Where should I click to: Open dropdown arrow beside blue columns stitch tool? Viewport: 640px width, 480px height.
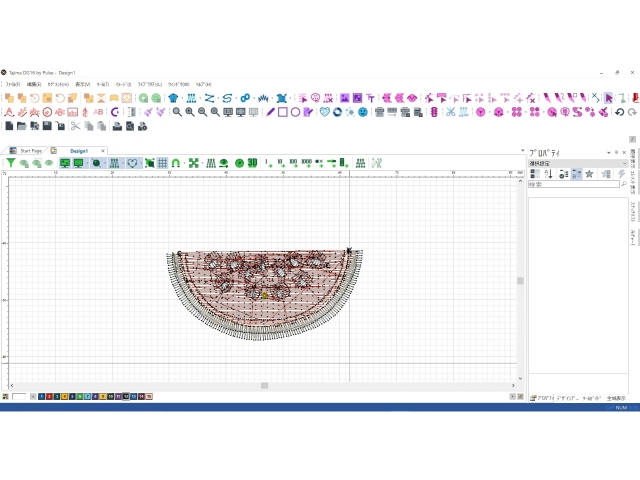[x=200, y=98]
